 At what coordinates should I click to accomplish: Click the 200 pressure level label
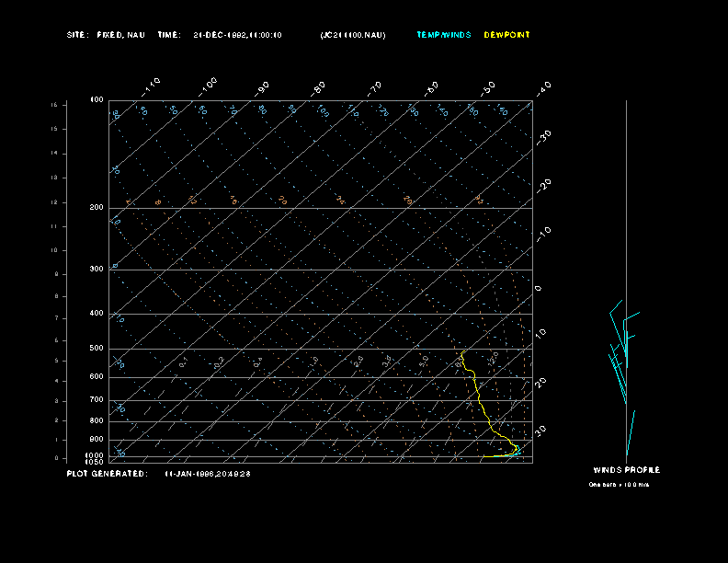(97, 208)
